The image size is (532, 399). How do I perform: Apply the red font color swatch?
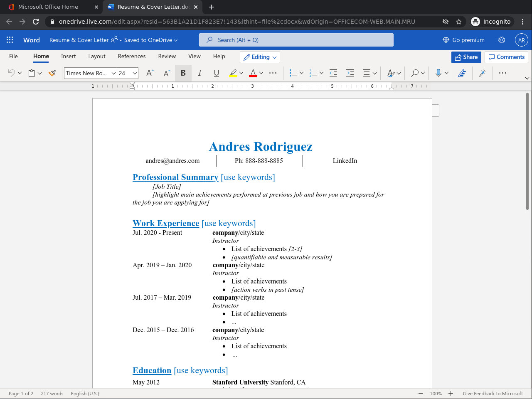[253, 73]
